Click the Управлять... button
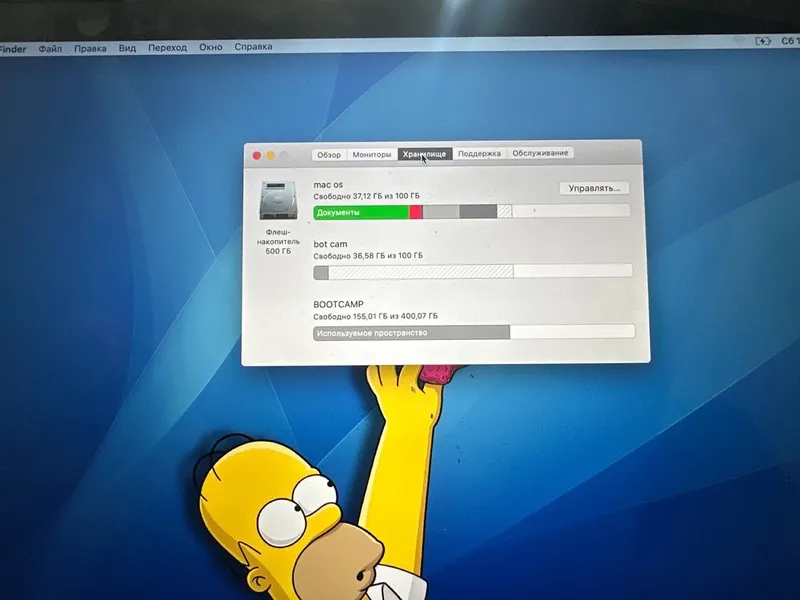Screen dimensions: 800x600 tap(594, 188)
